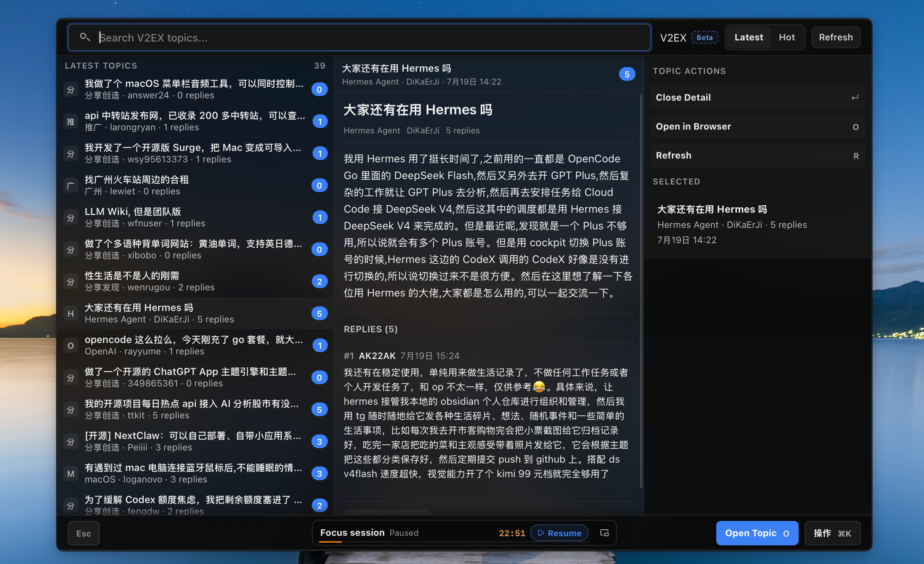Click the AK22AK reply author name

(377, 356)
